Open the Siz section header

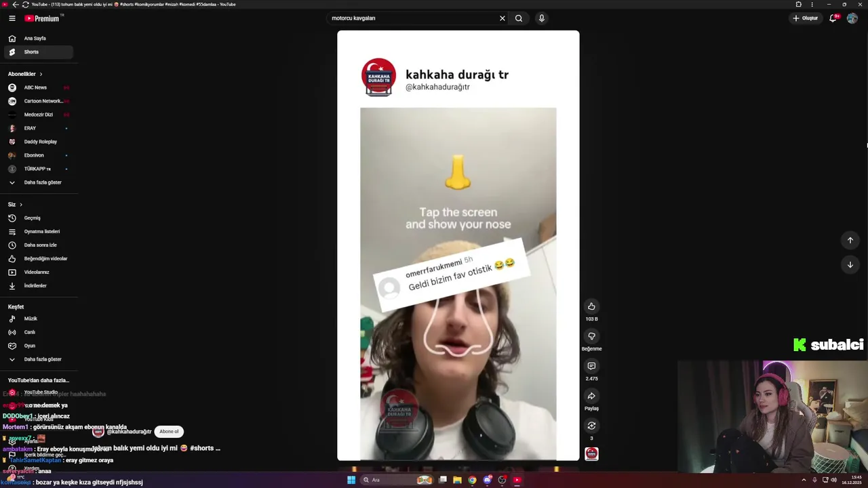point(15,205)
